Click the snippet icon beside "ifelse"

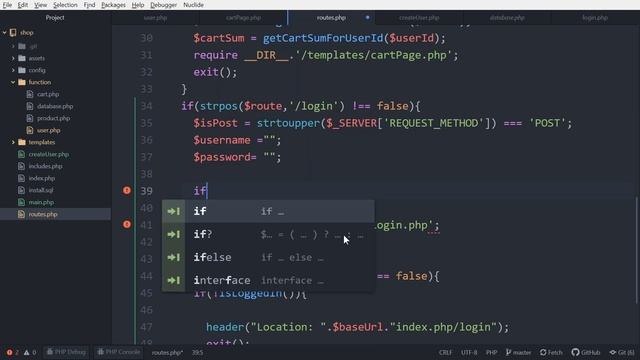(x=173, y=257)
